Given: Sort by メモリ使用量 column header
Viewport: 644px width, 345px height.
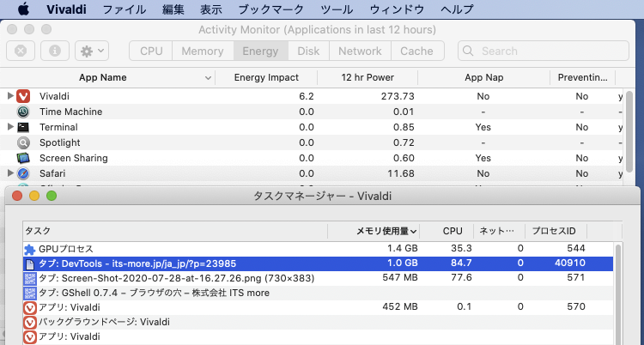Looking at the screenshot, I should click(x=386, y=231).
